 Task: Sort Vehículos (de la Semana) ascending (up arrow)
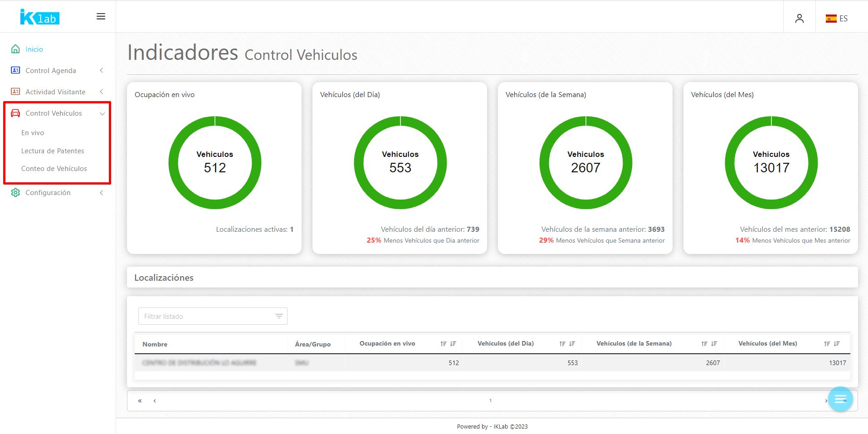click(x=704, y=344)
